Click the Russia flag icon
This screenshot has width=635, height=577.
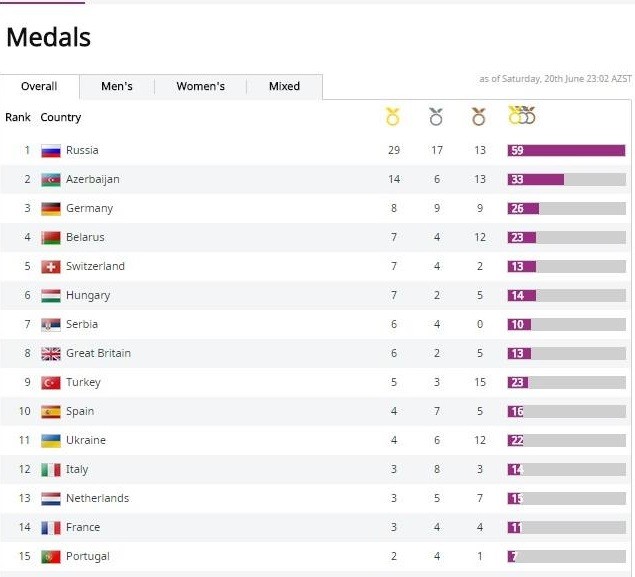click(x=51, y=151)
